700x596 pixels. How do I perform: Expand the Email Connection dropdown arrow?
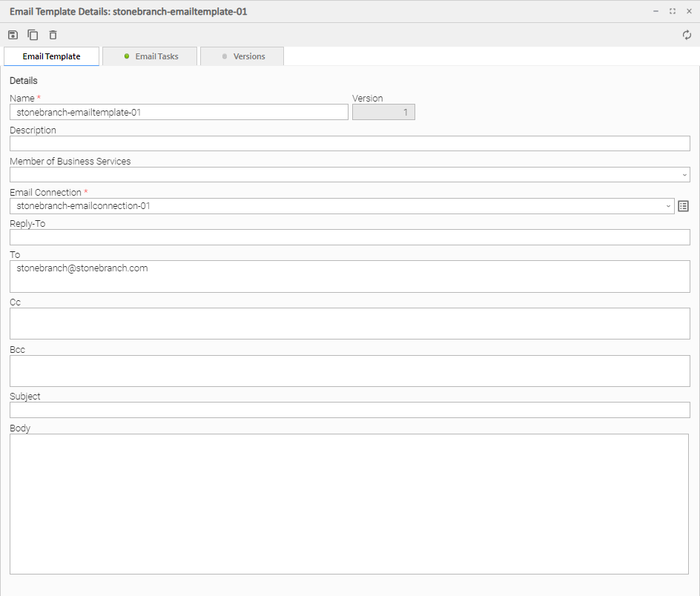668,206
